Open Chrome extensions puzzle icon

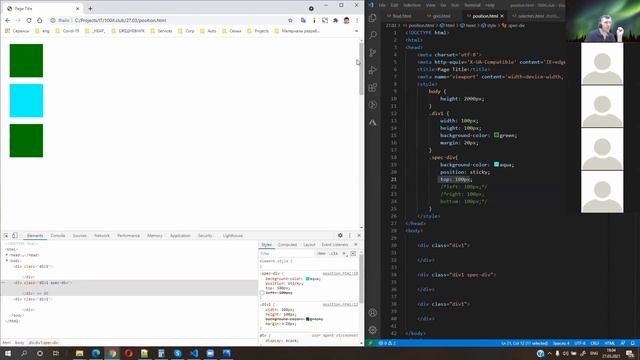336,20
